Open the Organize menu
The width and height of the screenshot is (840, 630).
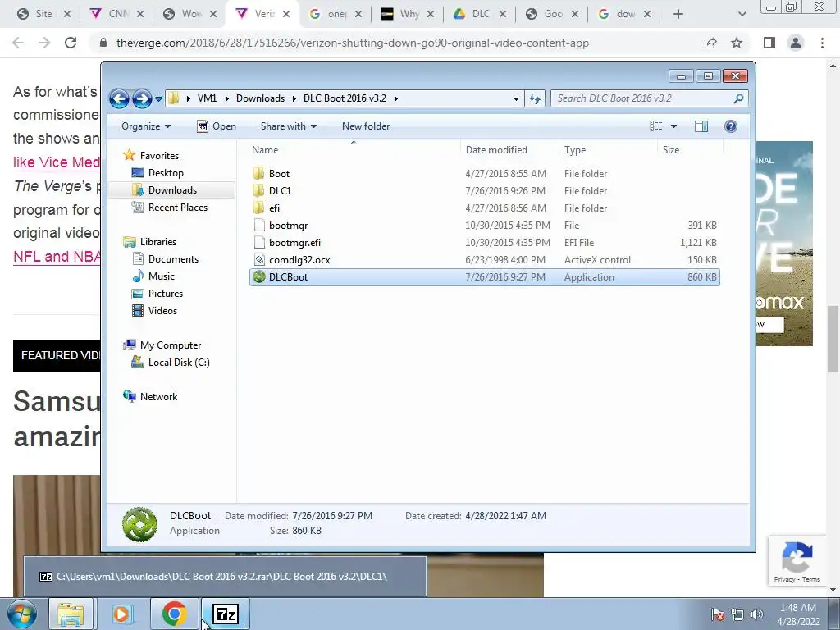(146, 126)
